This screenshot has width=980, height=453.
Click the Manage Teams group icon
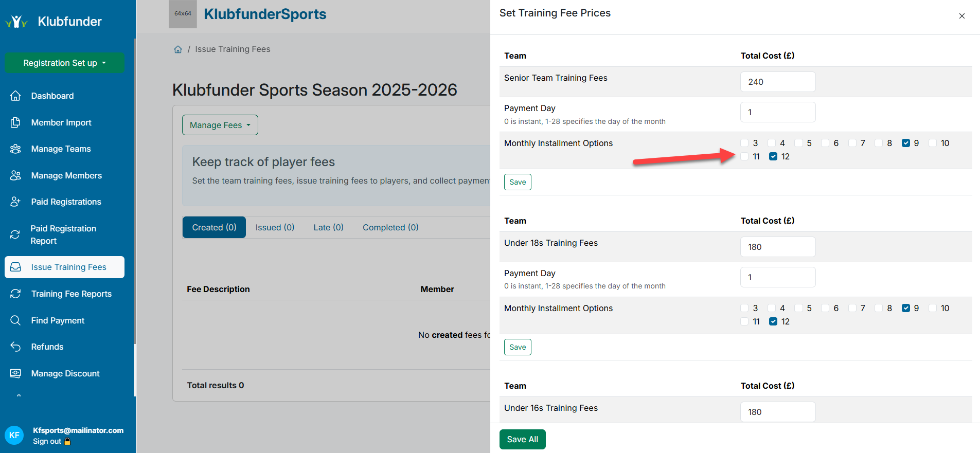click(15, 149)
